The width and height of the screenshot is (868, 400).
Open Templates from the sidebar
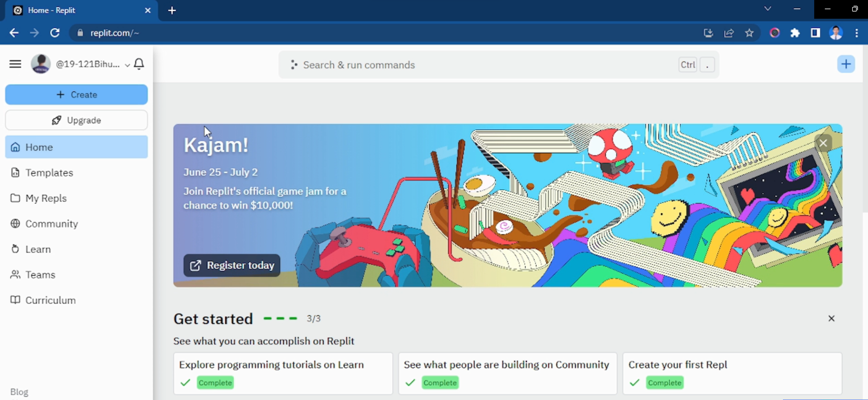[x=49, y=173]
